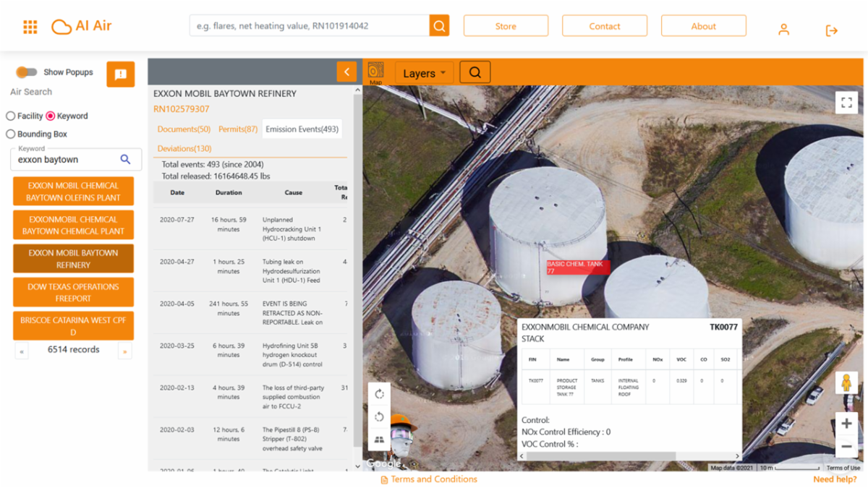Expand the Layers dropdown
The image size is (868, 488).
(425, 73)
